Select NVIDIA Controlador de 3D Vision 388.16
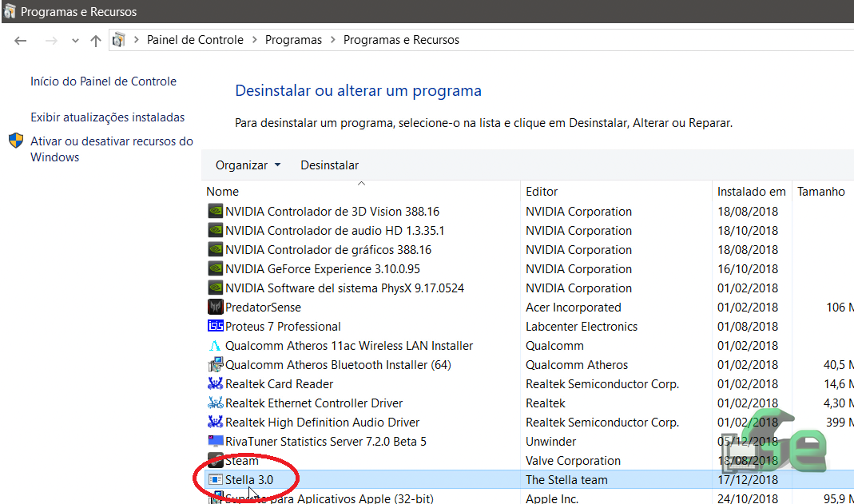854x504 pixels. (x=332, y=211)
